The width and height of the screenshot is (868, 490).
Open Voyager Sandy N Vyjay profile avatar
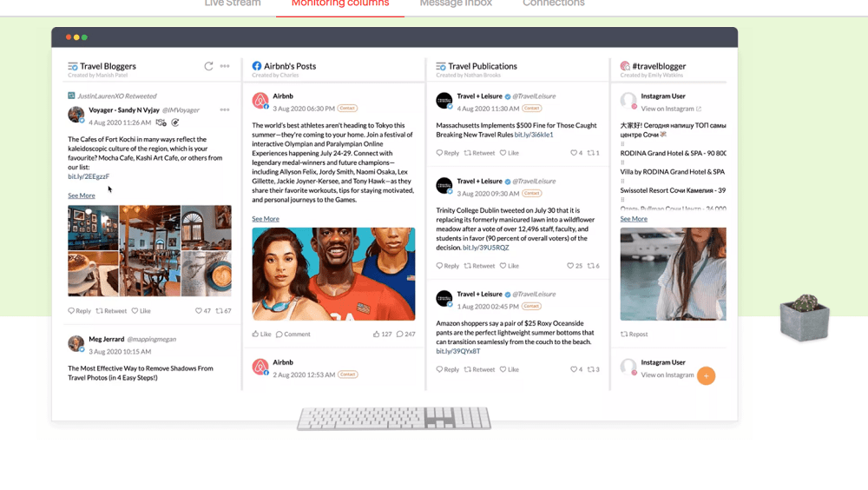(x=76, y=115)
